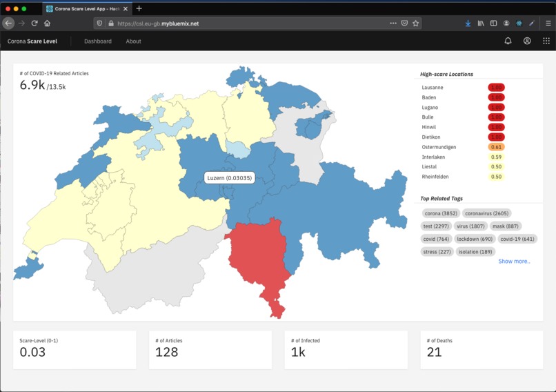Click the # of Deaths 21 card
556x392 pixels.
point(481,350)
